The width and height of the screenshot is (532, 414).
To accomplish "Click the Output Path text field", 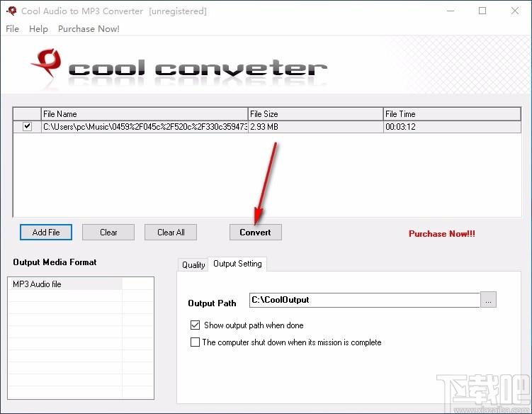I will pyautogui.click(x=365, y=300).
